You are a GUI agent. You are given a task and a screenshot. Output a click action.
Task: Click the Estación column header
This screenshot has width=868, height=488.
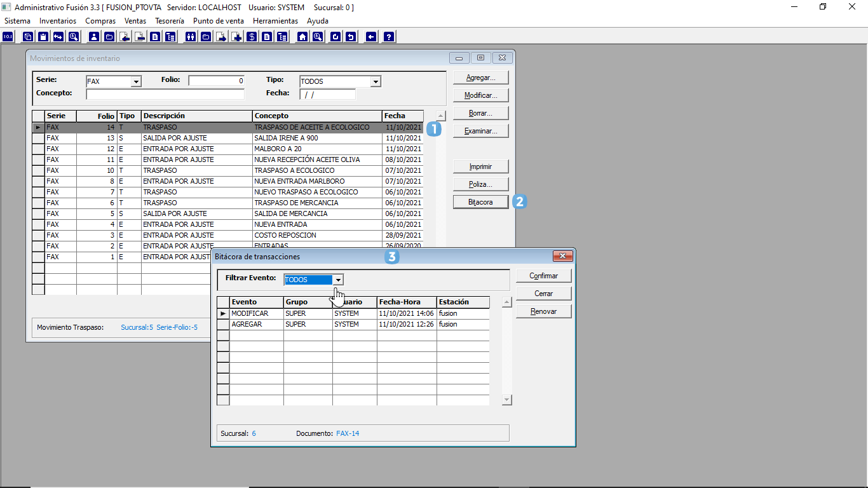[463, 302]
